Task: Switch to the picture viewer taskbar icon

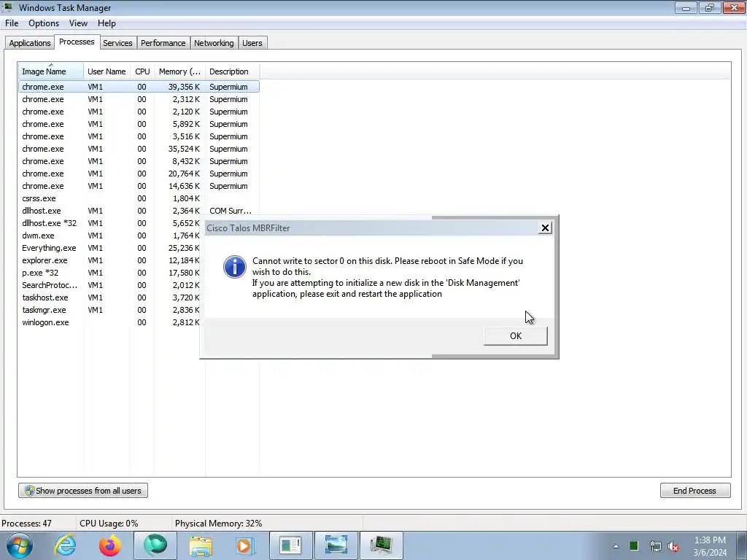Action: pyautogui.click(x=336, y=545)
